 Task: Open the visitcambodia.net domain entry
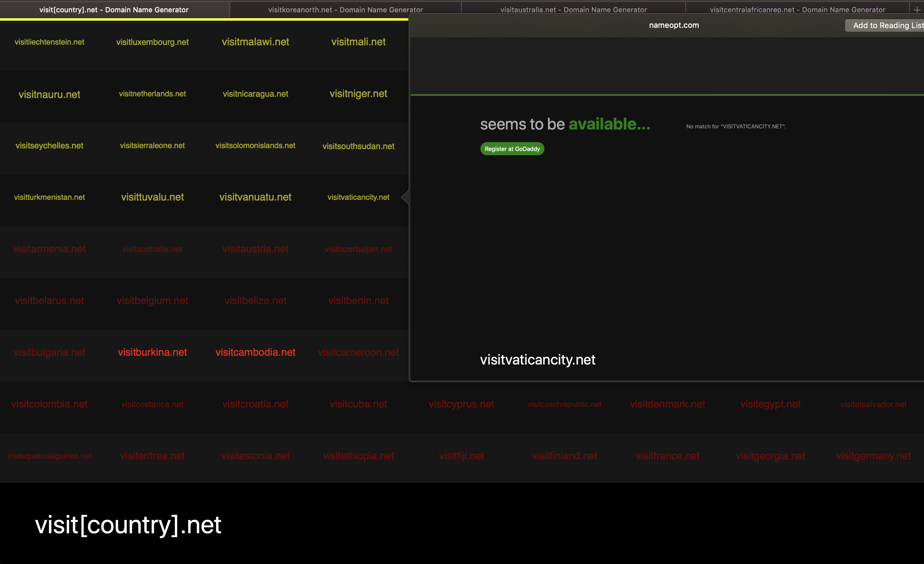coord(255,352)
